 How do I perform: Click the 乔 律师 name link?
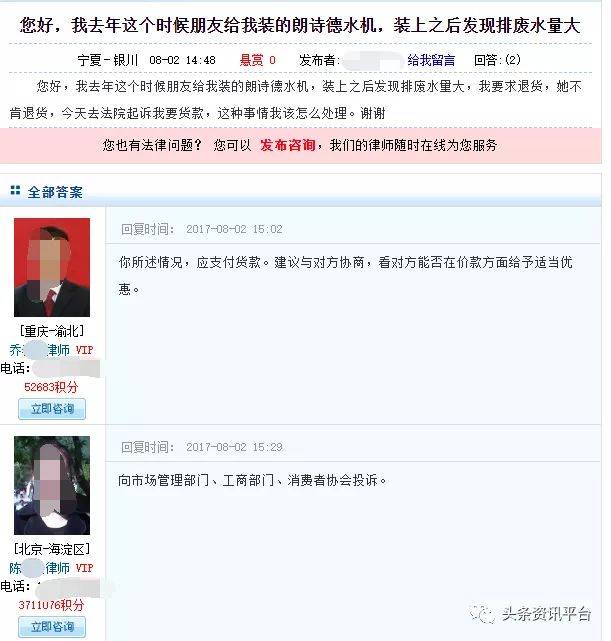point(40,350)
